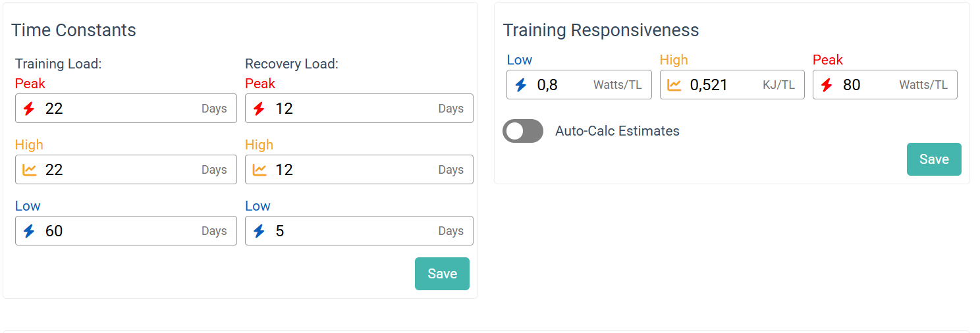Click orange chart icon in Recovery Load High
The height and width of the screenshot is (333, 980).
point(259,170)
